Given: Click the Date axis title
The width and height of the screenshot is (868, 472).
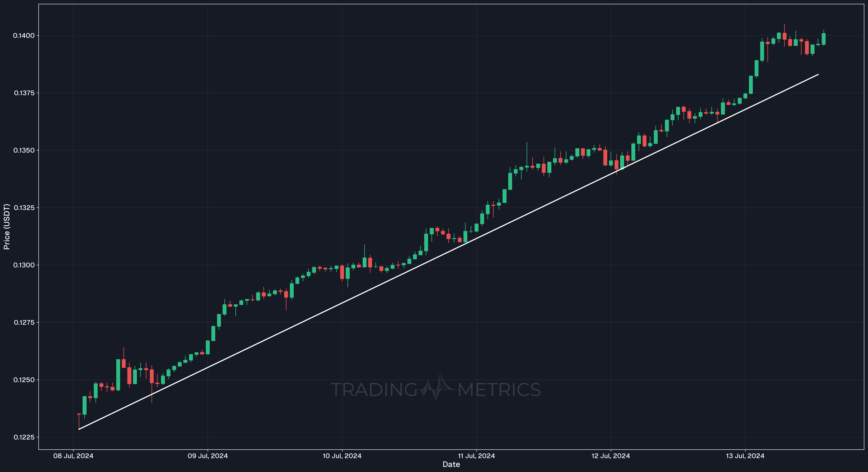Looking at the screenshot, I should click(x=451, y=465).
